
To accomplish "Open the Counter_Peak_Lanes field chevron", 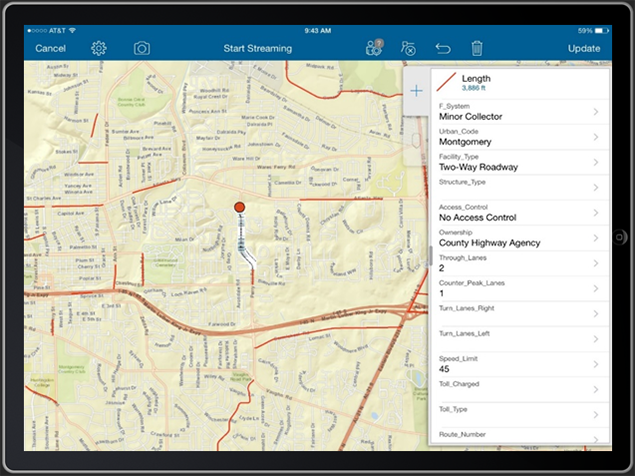I will [596, 288].
